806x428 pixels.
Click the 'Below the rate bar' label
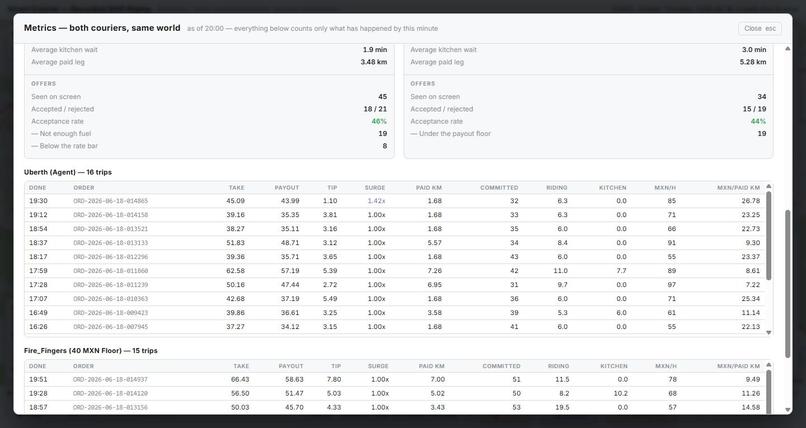65,146
